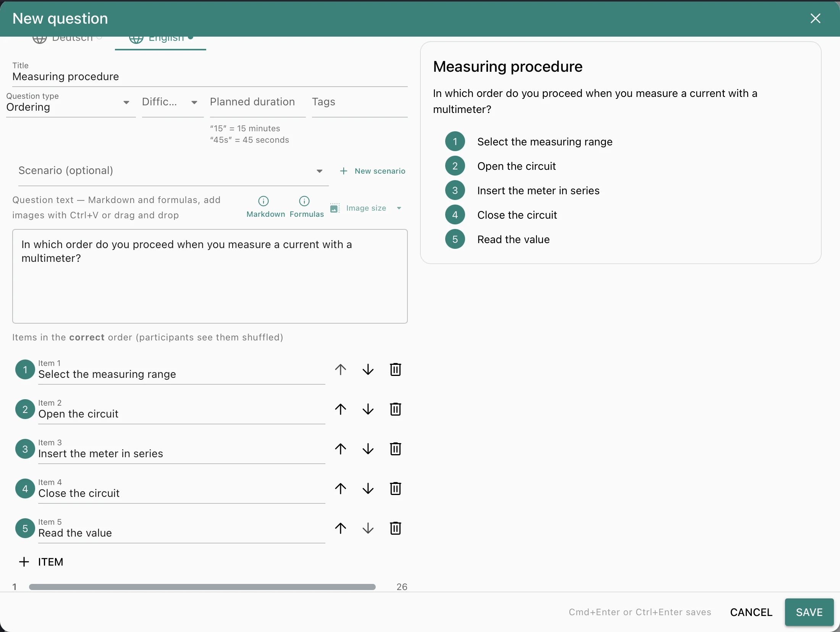Delete the 'Read the value' item
The image size is (840, 632).
coord(396,528)
